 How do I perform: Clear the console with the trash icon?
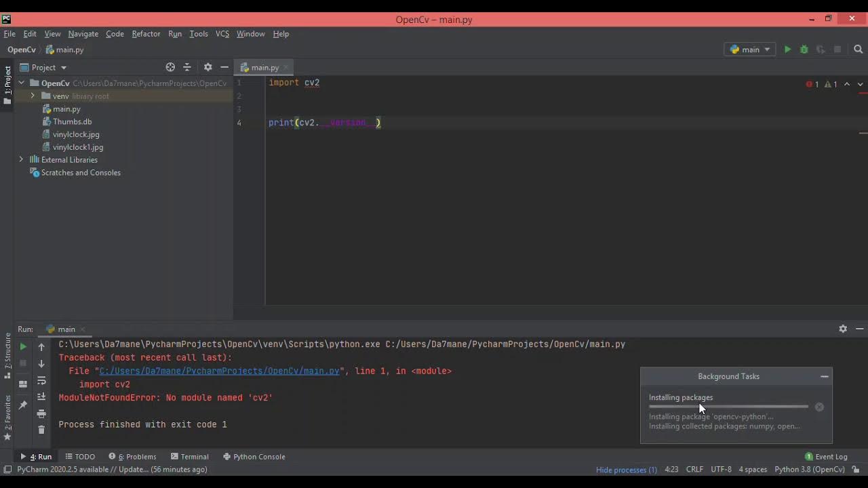tap(41, 430)
